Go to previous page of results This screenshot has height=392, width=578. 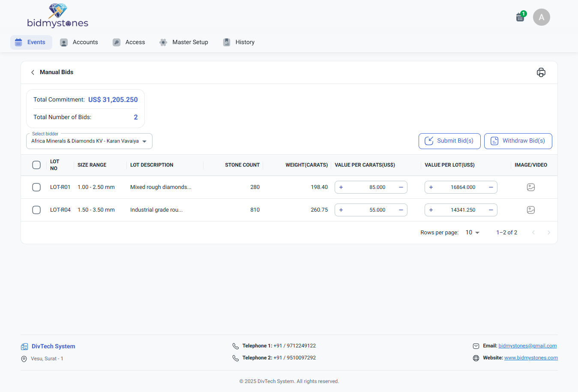coord(533,233)
